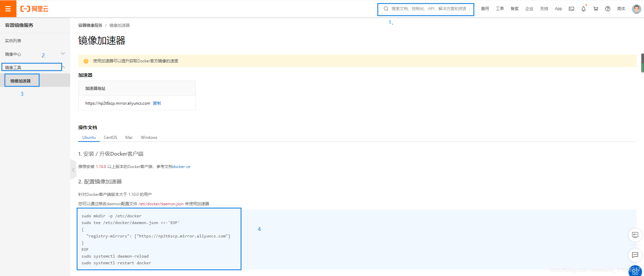Click 'sudo systemctl daemon-reload' line

[x=115, y=256]
